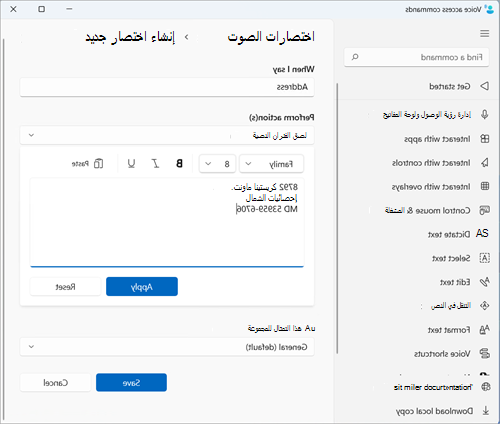Open the font Family dropdown
Viewport: 500px width, 424px height.
271,164
